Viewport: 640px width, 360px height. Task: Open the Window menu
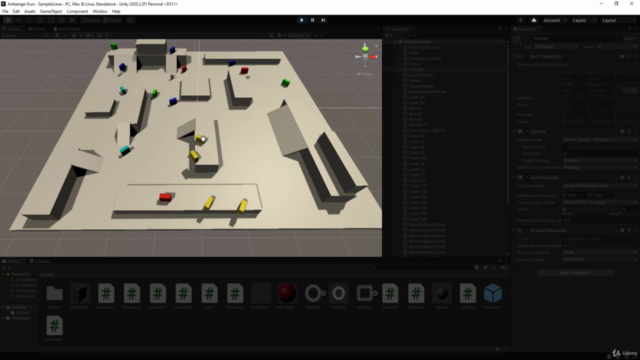(100, 11)
